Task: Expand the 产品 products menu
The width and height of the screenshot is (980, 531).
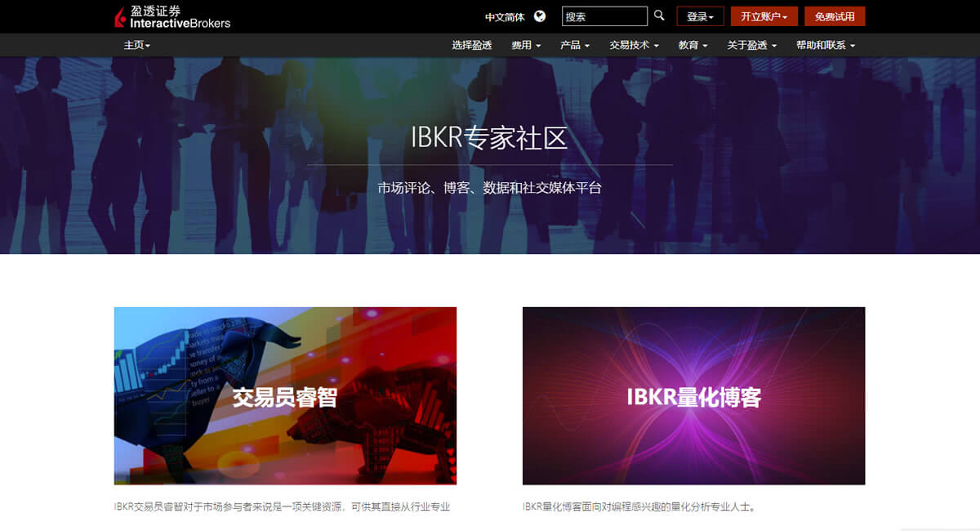Action: [575, 46]
